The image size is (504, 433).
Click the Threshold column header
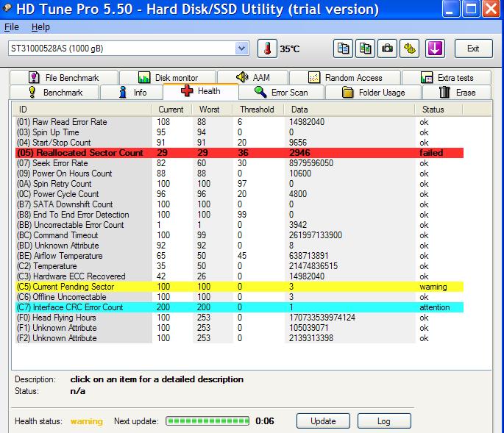[x=258, y=110]
